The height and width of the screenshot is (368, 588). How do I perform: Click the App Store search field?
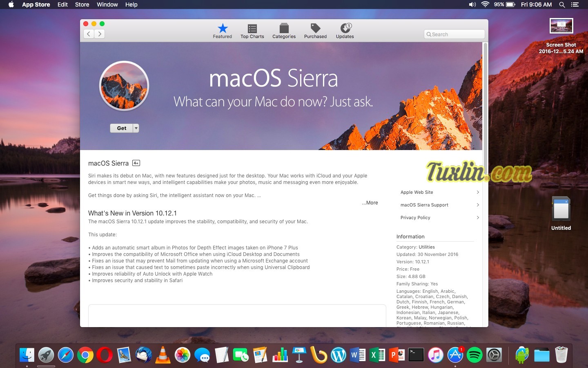click(454, 34)
